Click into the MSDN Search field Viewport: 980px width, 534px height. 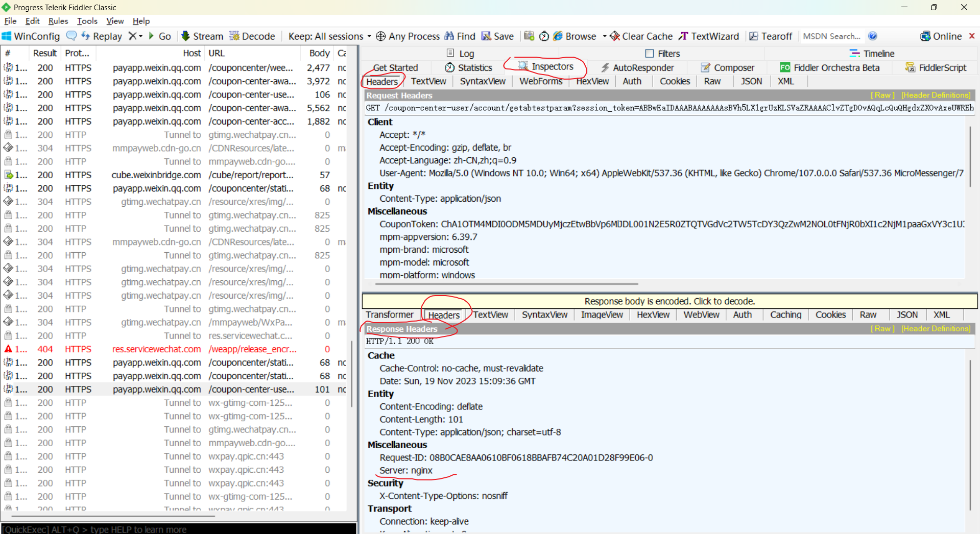831,36
